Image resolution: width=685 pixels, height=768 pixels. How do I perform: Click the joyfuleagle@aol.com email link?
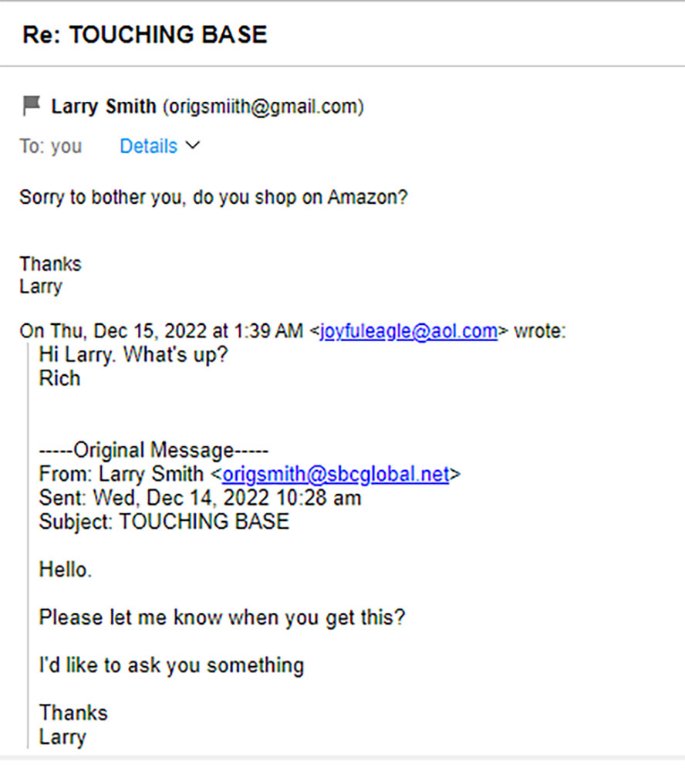click(408, 332)
